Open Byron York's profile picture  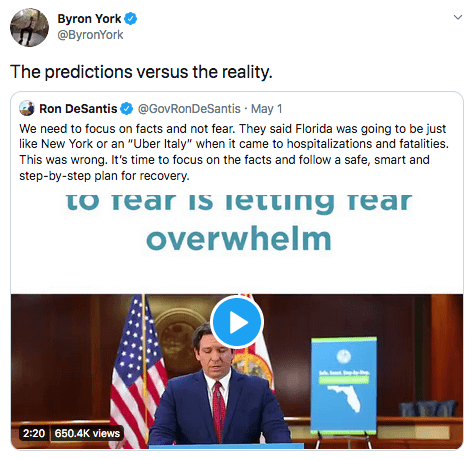[x=29, y=27]
